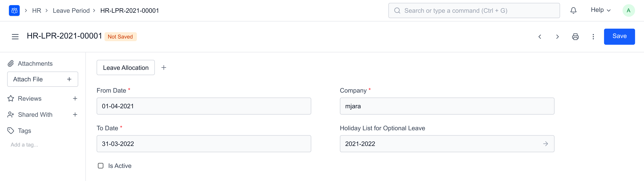Click the HR app home icon
This screenshot has width=644, height=181.
[14, 11]
